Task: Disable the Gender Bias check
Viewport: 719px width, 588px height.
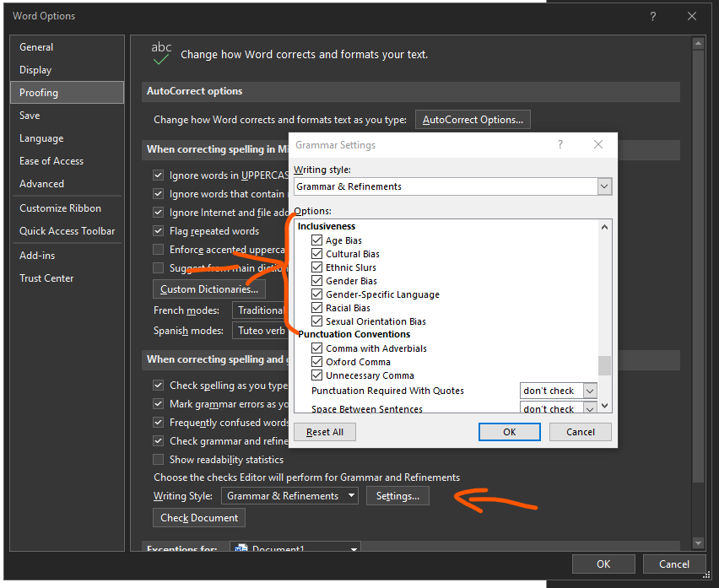Action: (x=316, y=280)
